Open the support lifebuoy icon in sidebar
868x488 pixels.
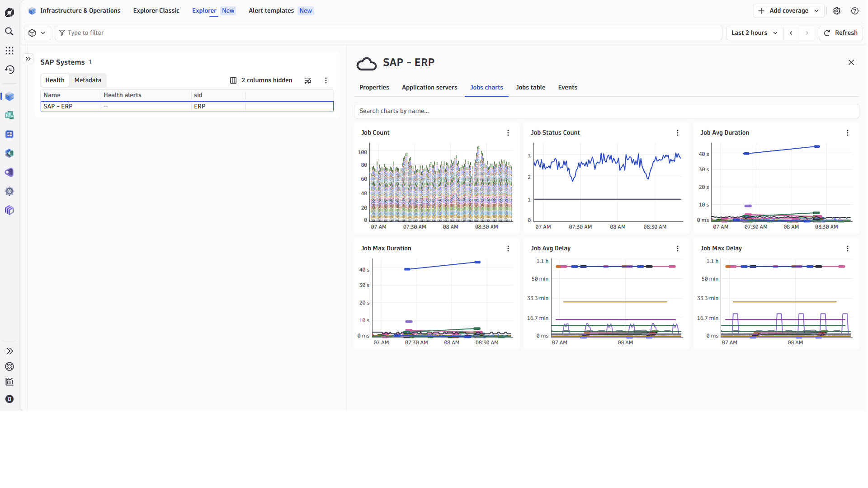(9, 366)
